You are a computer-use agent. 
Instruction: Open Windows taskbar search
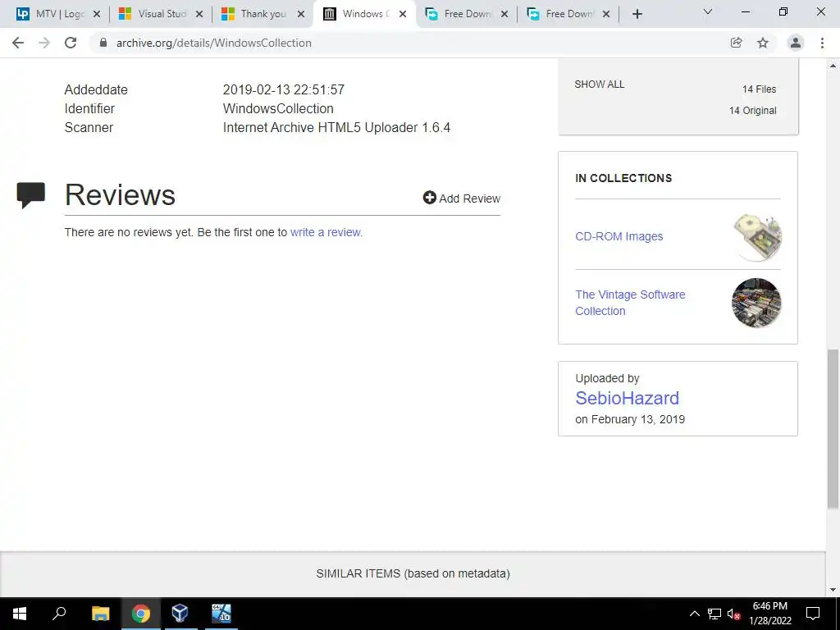click(x=59, y=614)
